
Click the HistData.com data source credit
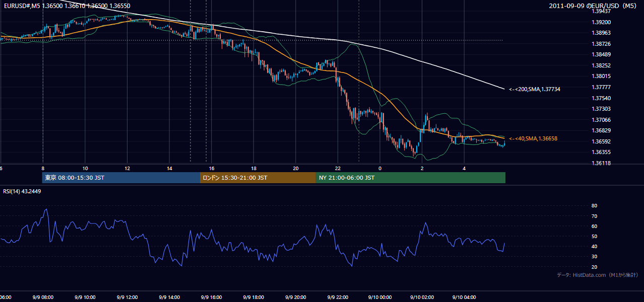(598, 275)
